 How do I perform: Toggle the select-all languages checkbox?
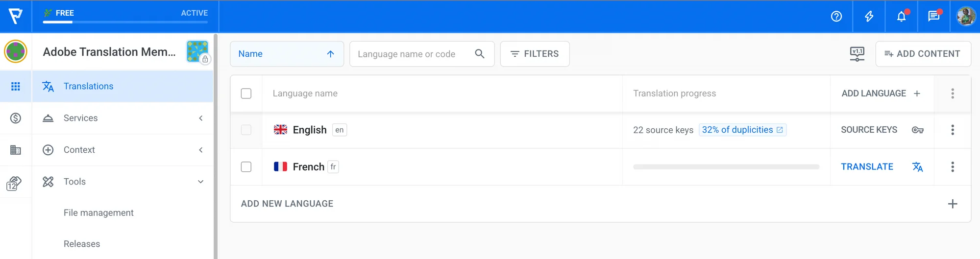point(246,94)
